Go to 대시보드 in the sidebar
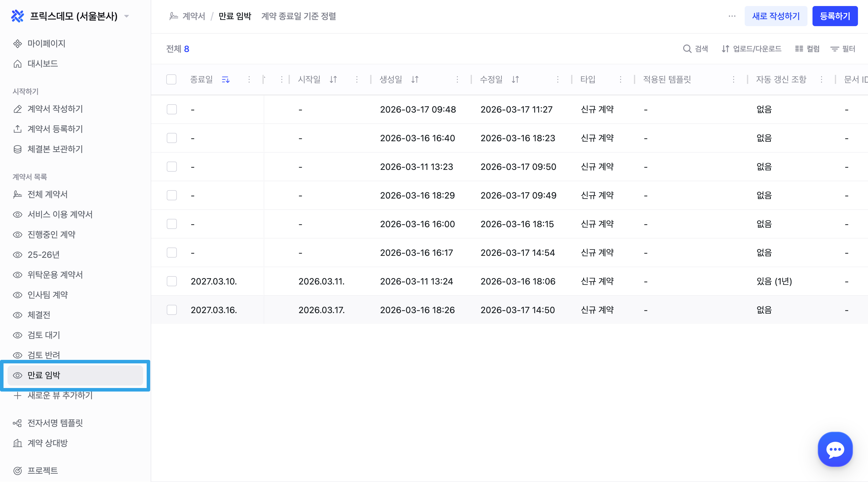This screenshot has height=482, width=868. click(x=42, y=64)
